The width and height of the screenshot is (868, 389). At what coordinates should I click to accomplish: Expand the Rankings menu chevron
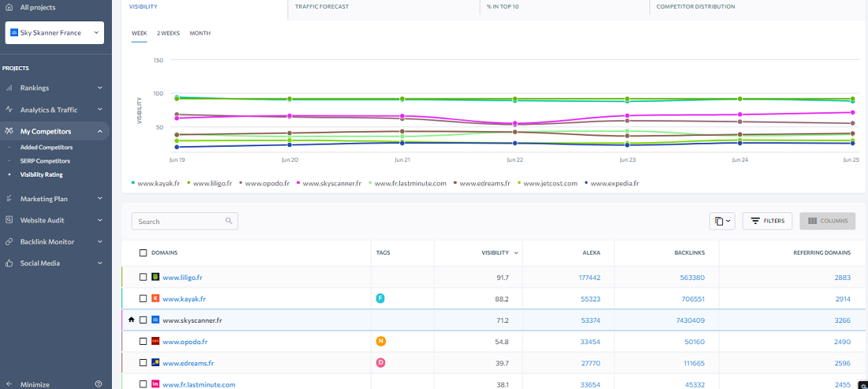pos(99,88)
